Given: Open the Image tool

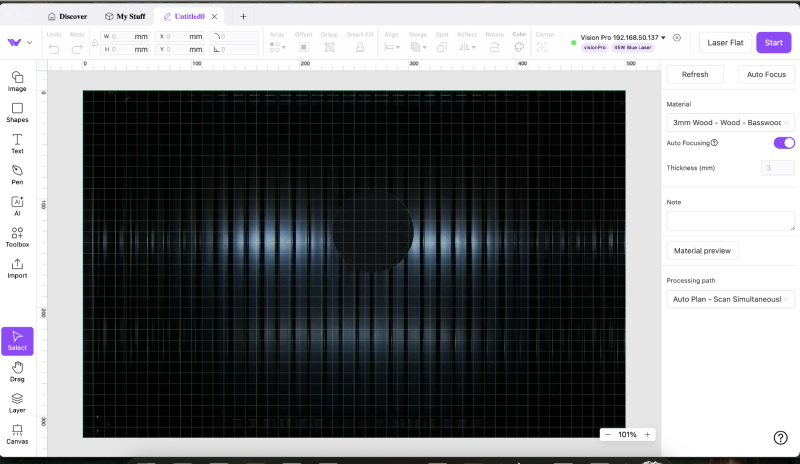Looking at the screenshot, I should coord(17,81).
